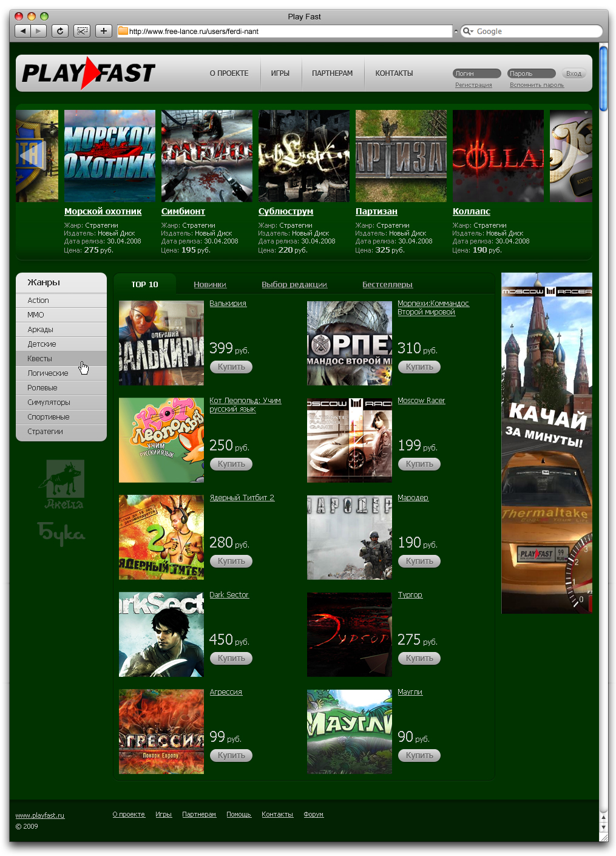Click the plus add bookmark button
This screenshot has width=616, height=856.
click(x=104, y=31)
